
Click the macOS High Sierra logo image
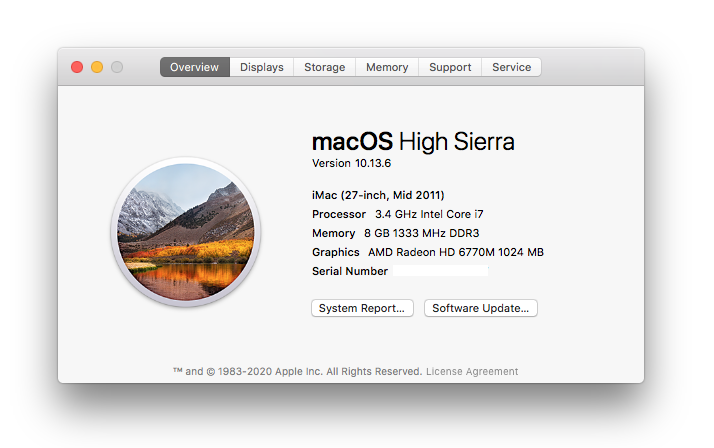[185, 232]
